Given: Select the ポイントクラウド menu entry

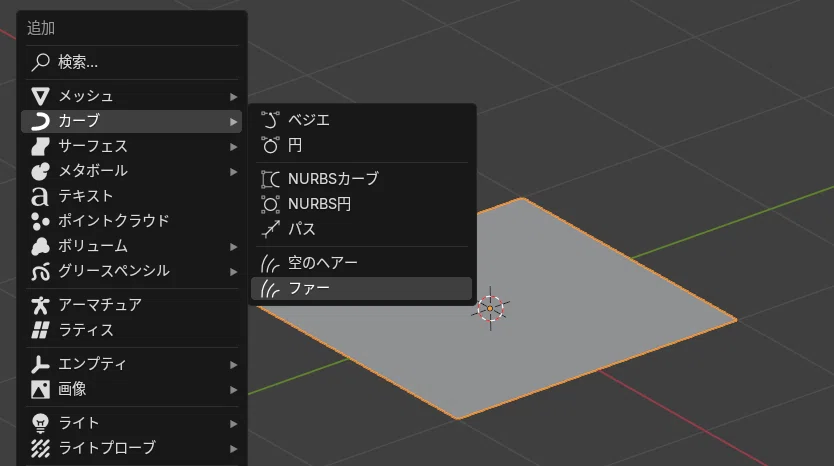Looking at the screenshot, I should click(131, 221).
